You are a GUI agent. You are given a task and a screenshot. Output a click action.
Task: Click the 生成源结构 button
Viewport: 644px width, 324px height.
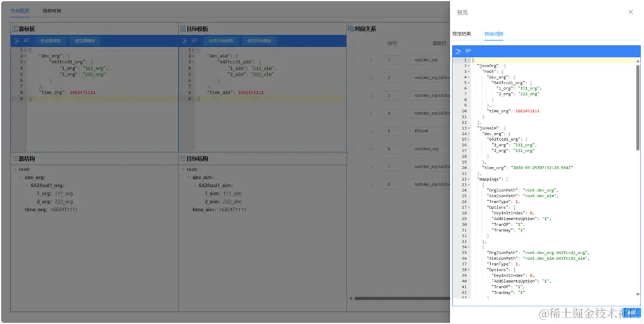(x=51, y=41)
